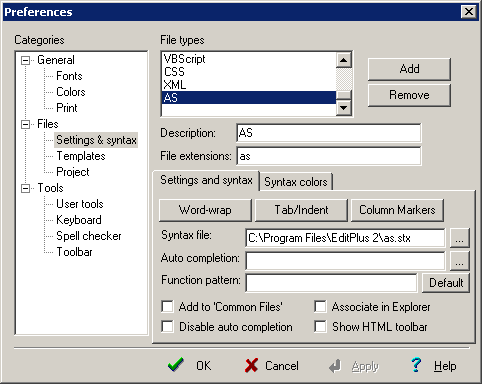
Task: Switch to the Syntax colors tab
Action: click(296, 182)
